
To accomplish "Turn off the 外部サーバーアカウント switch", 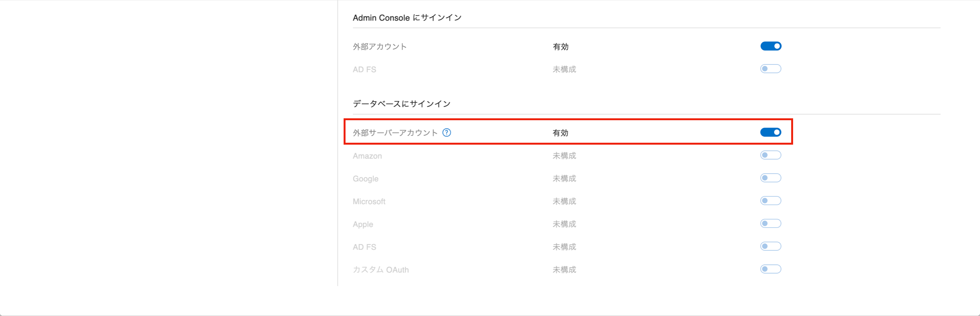I will point(771,132).
